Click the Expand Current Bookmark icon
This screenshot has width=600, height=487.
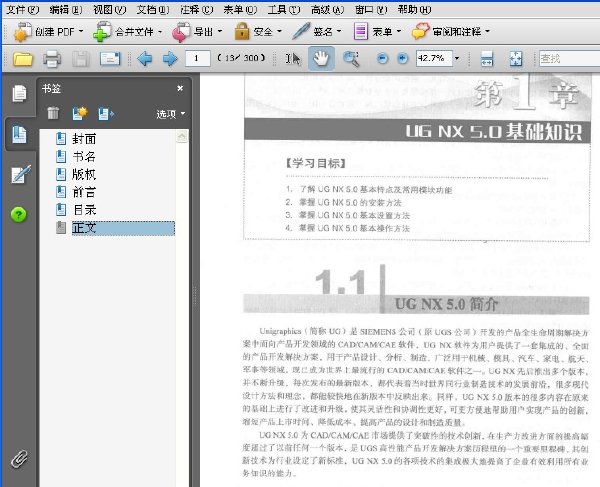pos(106,114)
